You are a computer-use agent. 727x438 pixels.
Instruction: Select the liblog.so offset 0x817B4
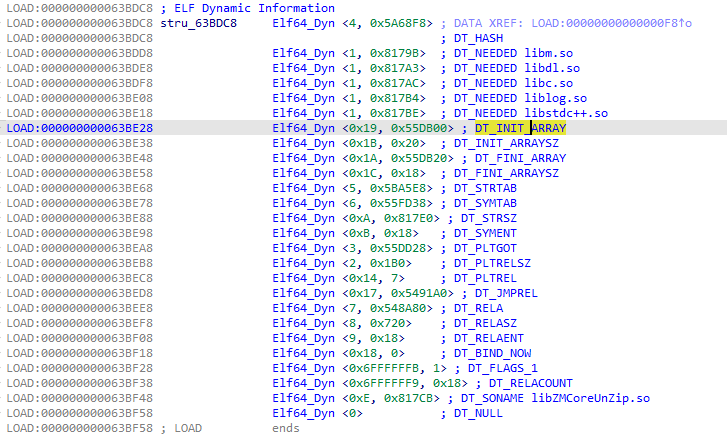click(395, 98)
